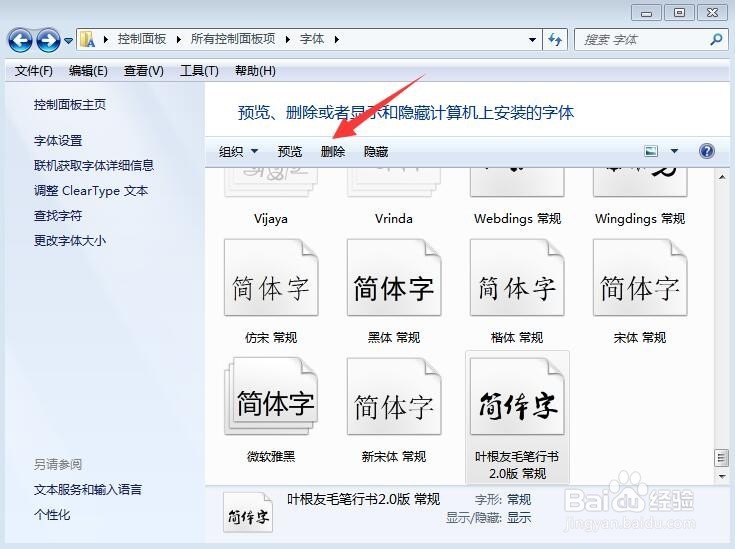735x549 pixels.
Task: Click the fonts folder icon in address bar
Action: click(87, 39)
